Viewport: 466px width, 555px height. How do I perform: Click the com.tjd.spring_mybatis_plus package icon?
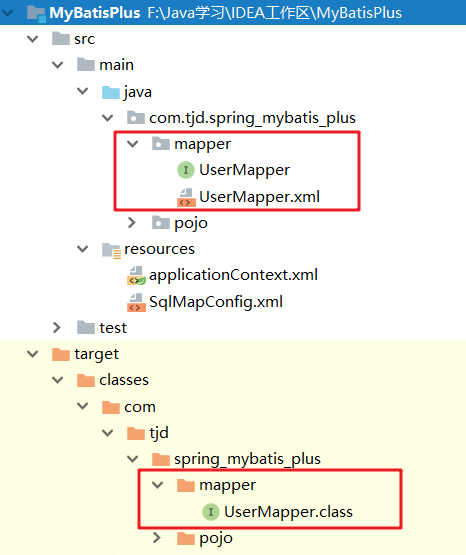[x=136, y=118]
